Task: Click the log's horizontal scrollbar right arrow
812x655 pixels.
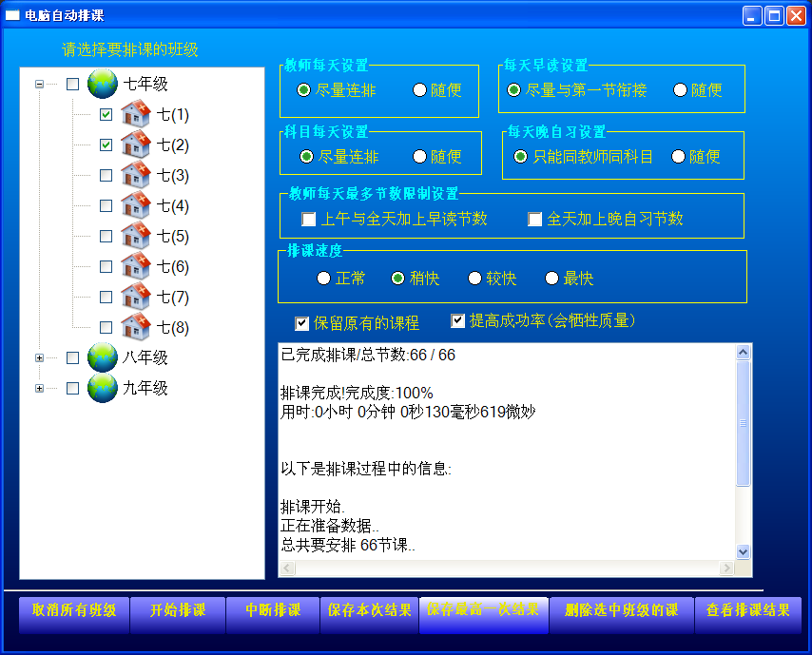Action: tap(726, 568)
